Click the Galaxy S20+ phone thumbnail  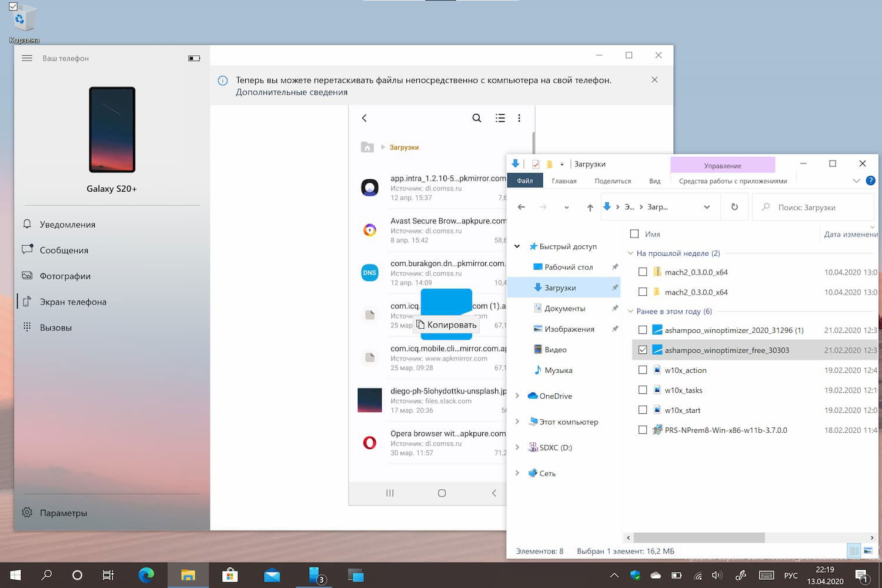pyautogui.click(x=112, y=129)
